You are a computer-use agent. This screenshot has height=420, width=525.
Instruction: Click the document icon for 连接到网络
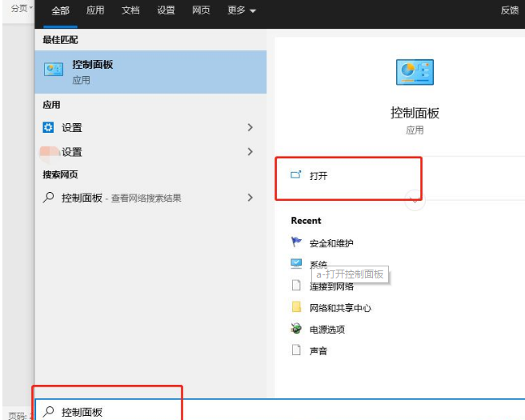point(296,285)
